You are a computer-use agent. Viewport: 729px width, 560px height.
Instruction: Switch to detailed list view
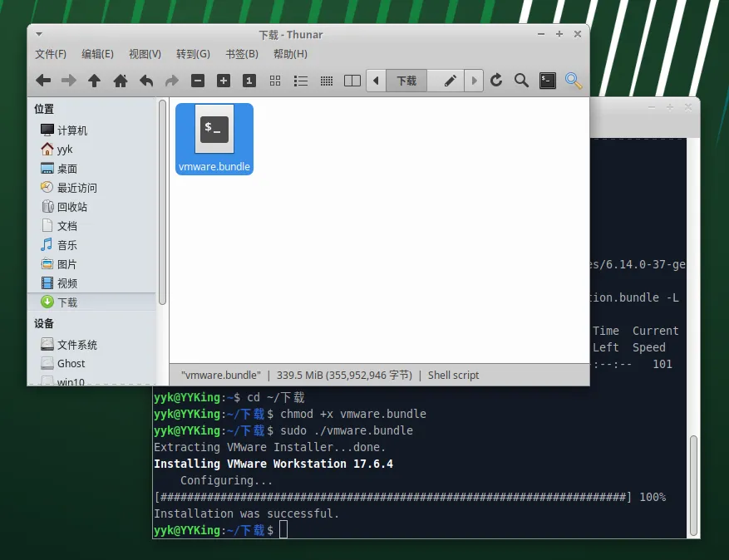click(301, 81)
